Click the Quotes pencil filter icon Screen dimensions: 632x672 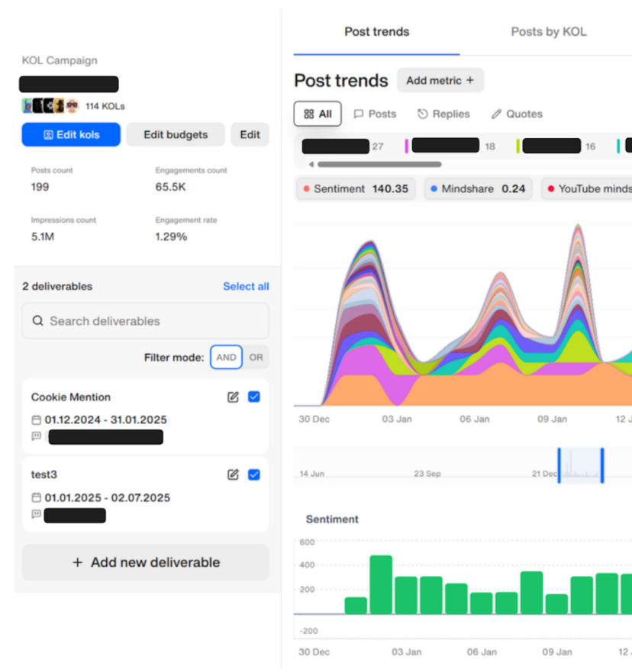tap(495, 114)
